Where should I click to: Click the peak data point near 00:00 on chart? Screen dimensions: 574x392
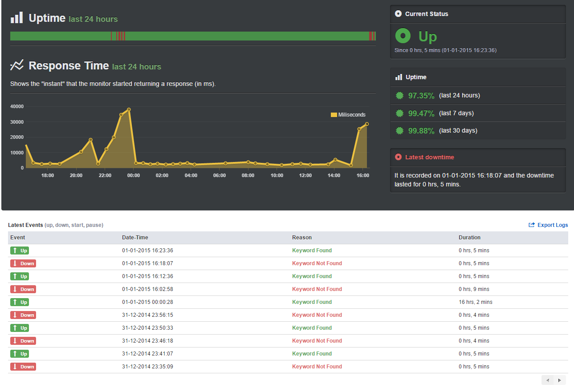[x=129, y=109]
